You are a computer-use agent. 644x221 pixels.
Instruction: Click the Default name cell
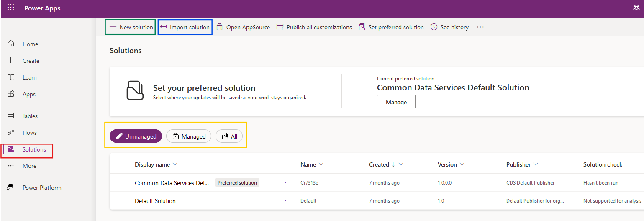pos(308,201)
